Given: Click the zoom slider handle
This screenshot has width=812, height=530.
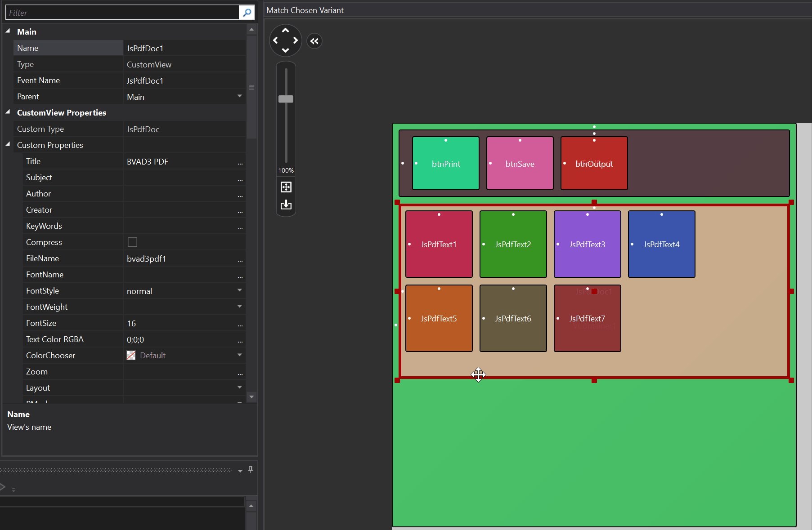Looking at the screenshot, I should [x=286, y=99].
